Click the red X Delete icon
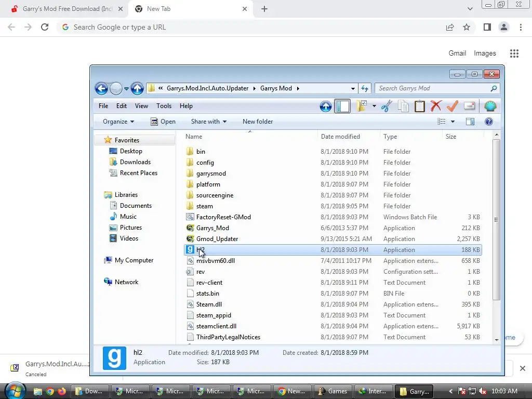 coord(436,106)
